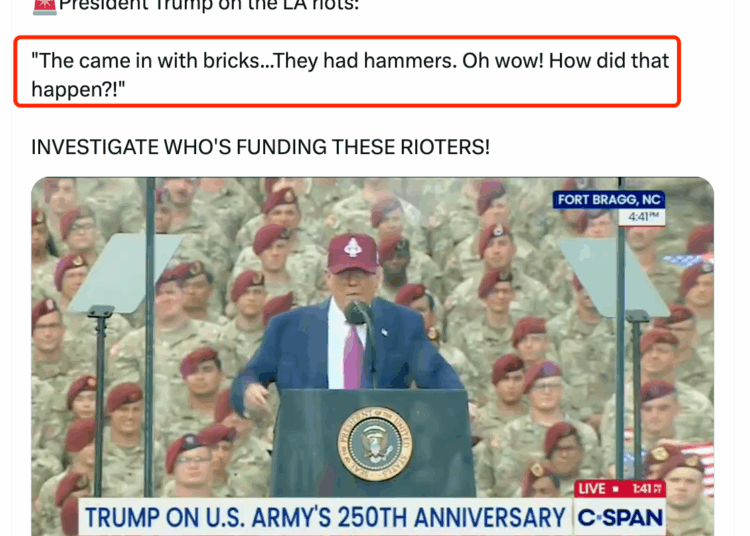
Task: Click the "TRUMP ON U.S. ARMY'S 250TH ANNIVERSARY" banner
Action: (x=325, y=517)
